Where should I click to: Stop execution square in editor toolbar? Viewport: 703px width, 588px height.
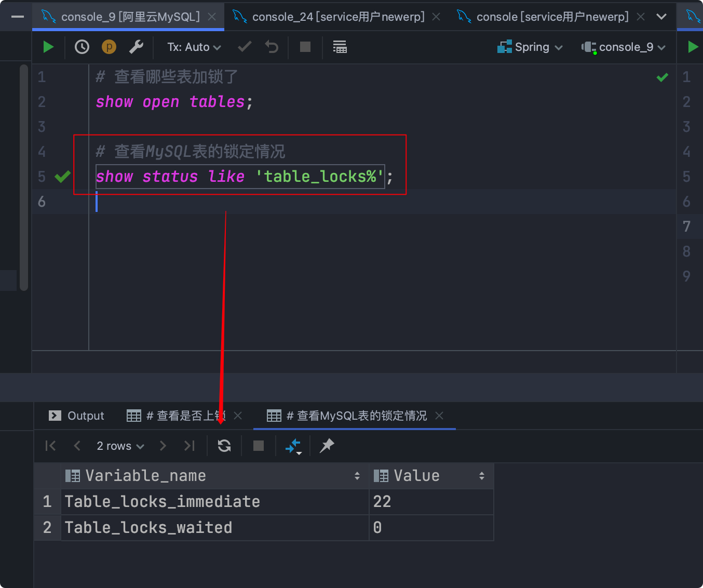[305, 47]
